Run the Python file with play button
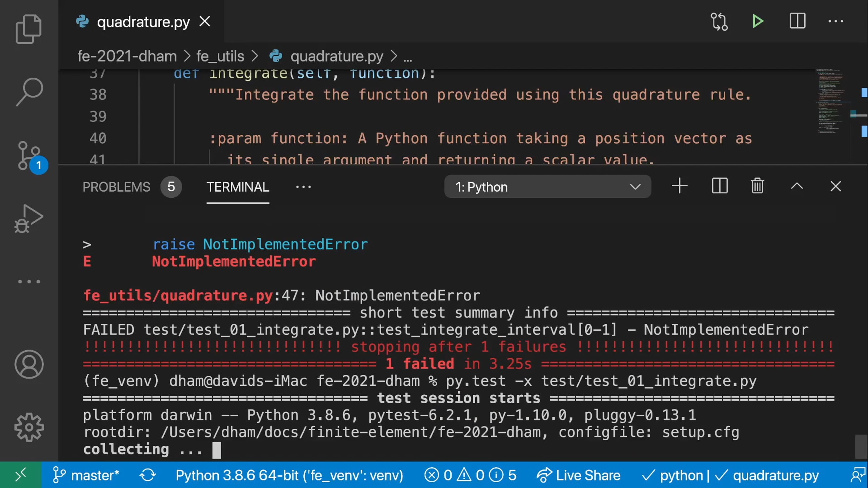Image resolution: width=868 pixels, height=488 pixels. pos(758,21)
